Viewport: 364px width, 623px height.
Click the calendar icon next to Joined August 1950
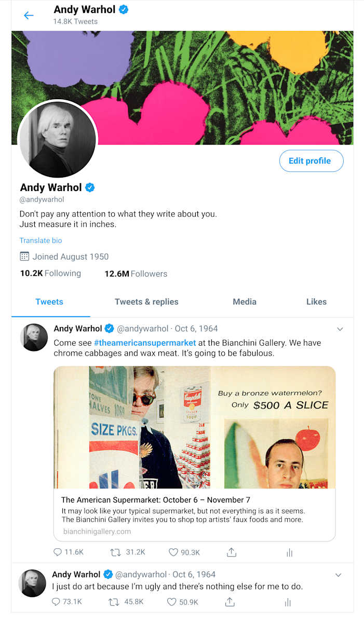pyautogui.click(x=23, y=256)
